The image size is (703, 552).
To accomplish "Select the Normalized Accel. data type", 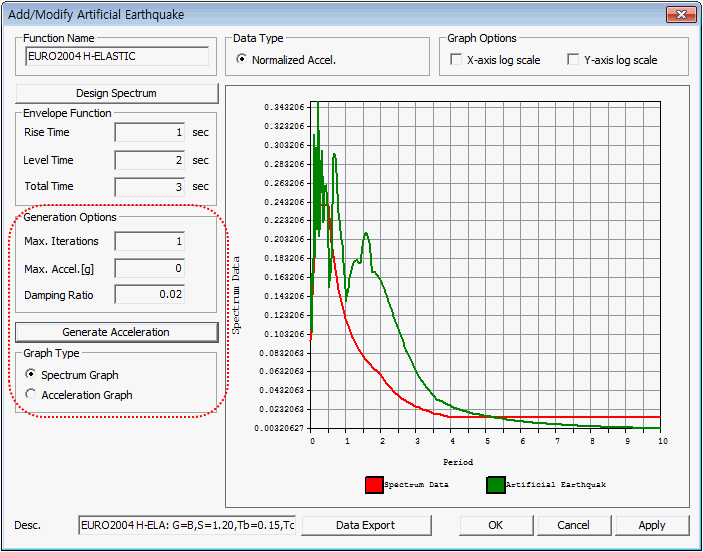I will (x=242, y=60).
